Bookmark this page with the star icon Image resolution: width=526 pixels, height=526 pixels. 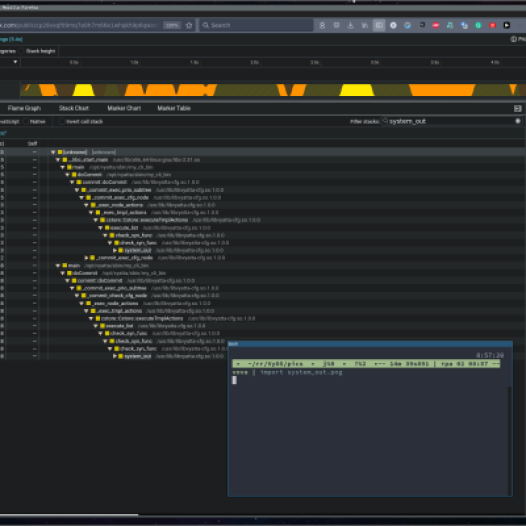[189, 25]
